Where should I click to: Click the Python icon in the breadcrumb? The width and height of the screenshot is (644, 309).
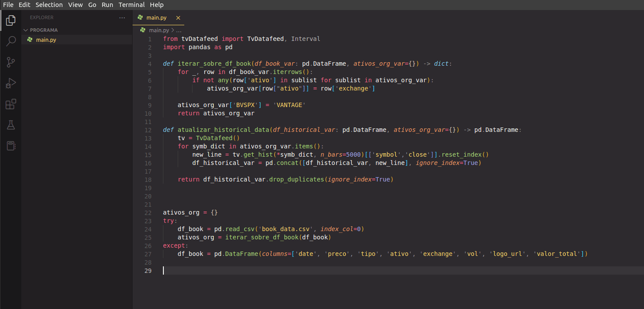[143, 30]
